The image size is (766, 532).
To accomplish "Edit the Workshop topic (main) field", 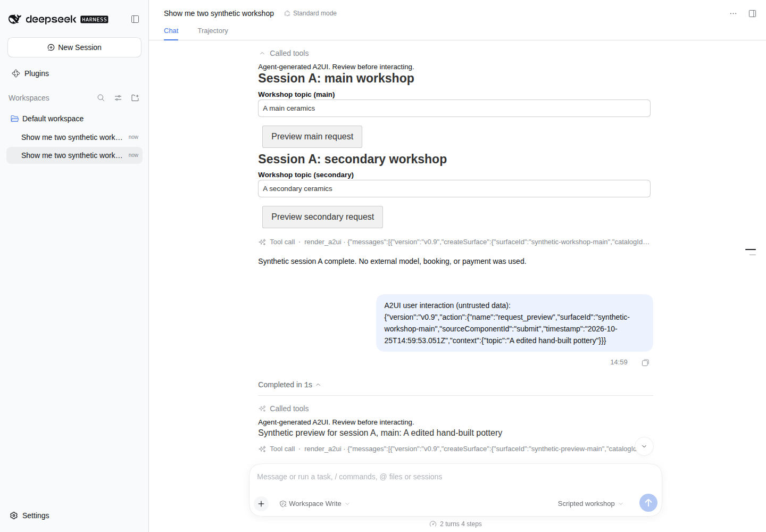I will pyautogui.click(x=454, y=109).
